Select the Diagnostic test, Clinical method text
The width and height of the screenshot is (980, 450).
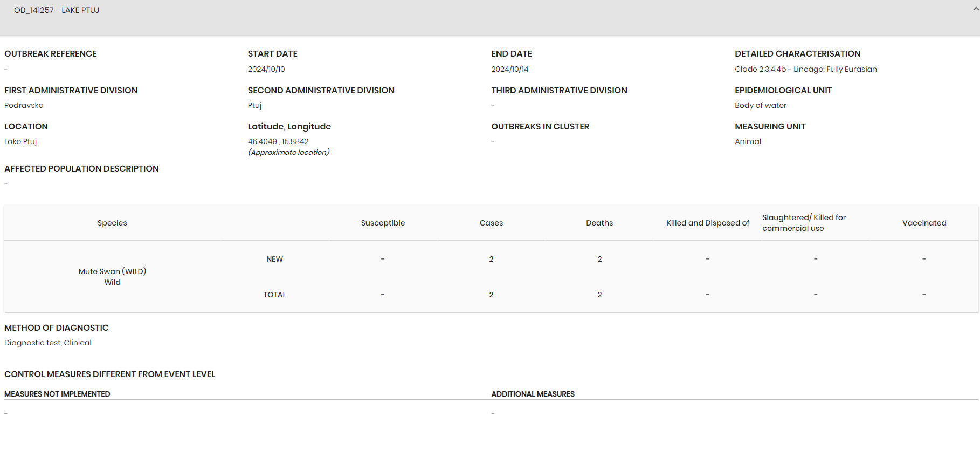point(48,343)
